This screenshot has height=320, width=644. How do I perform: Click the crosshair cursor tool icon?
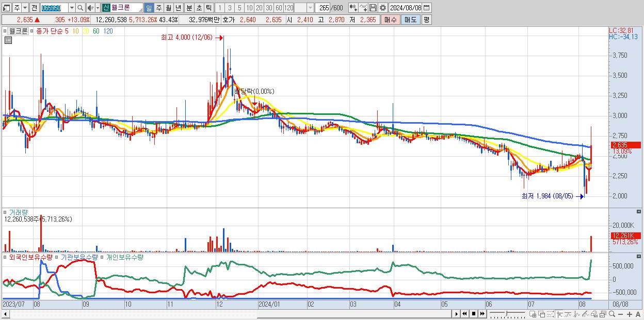[559, 314]
